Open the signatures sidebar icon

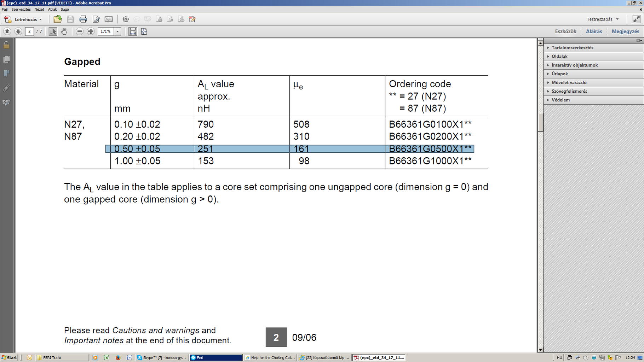(x=6, y=103)
